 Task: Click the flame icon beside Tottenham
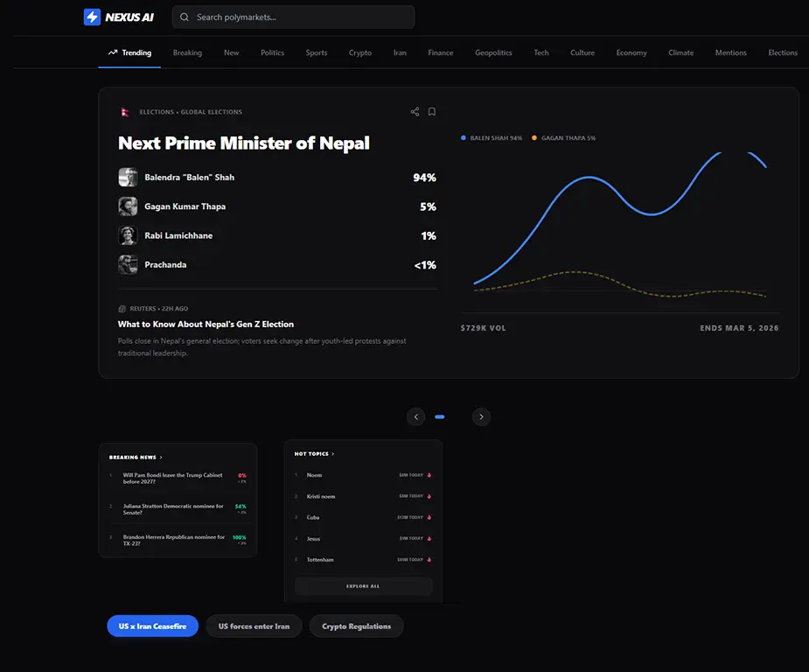pyautogui.click(x=429, y=560)
